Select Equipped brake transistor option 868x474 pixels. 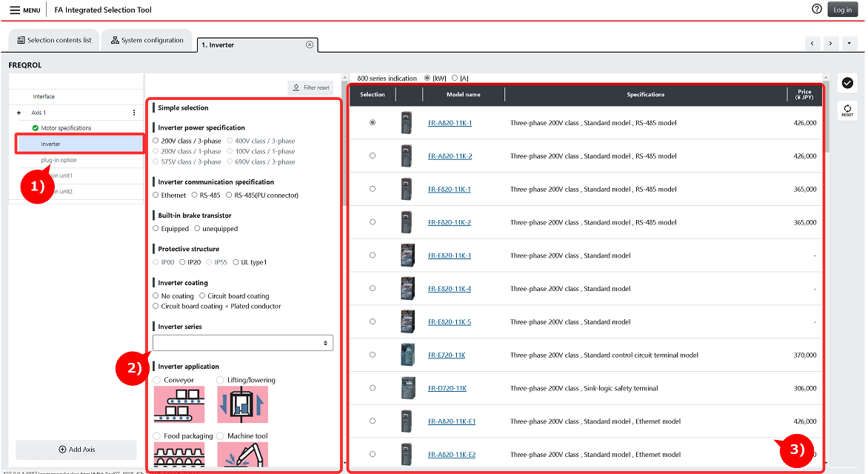point(156,228)
